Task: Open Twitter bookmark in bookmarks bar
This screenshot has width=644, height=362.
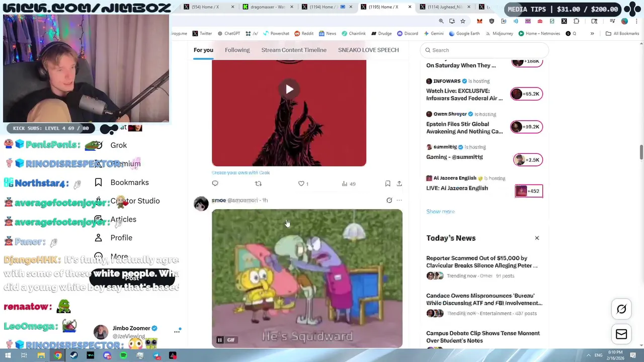Action: click(202, 34)
